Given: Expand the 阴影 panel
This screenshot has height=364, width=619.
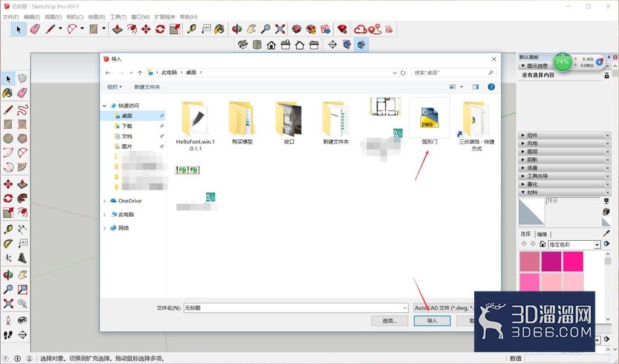Looking at the screenshot, I should coord(564,160).
